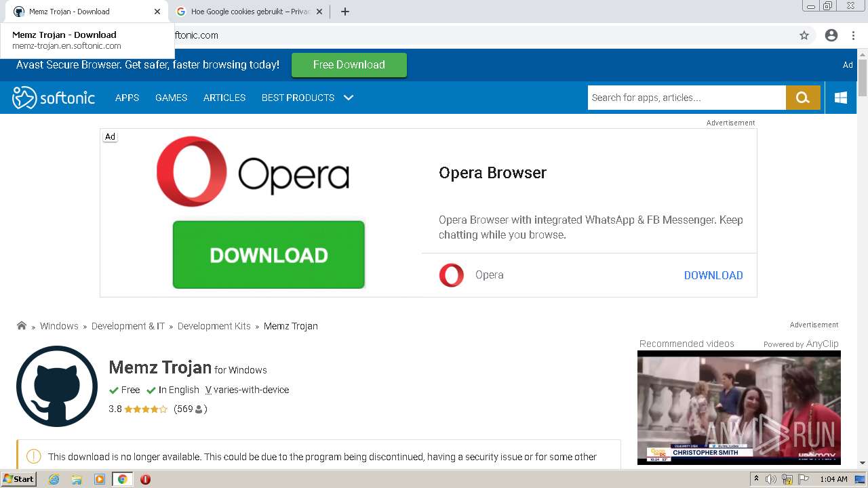Screen dimensions: 868x488
Task: Click the blue DOWNLOAD link in Opera ad
Action: coord(713,275)
